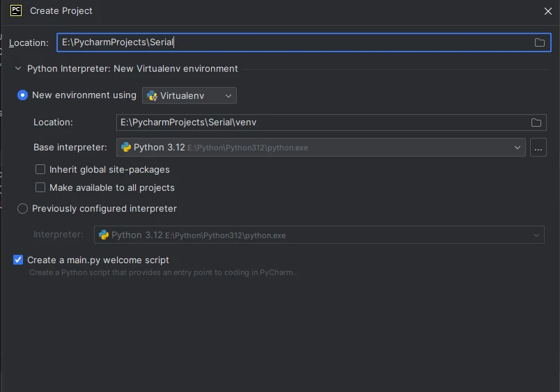Click 'Python Interpreter: New Virtualenv environment' heading

tap(132, 68)
